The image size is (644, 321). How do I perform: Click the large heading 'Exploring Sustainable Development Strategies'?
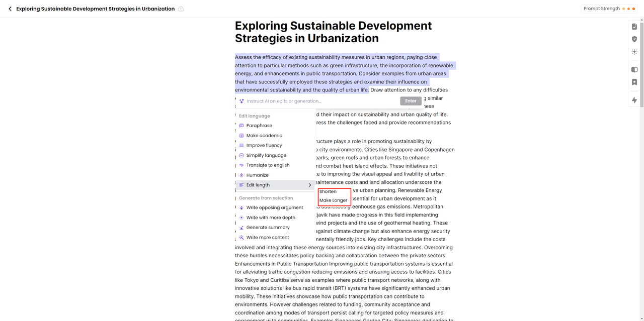click(x=334, y=32)
